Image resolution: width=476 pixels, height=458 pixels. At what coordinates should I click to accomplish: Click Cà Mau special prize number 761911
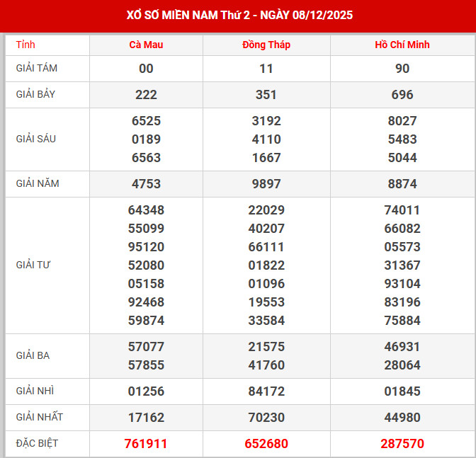[146, 444]
